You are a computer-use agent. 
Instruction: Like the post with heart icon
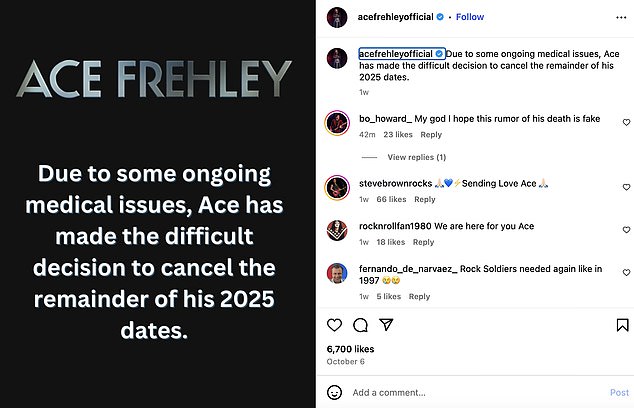pos(335,325)
